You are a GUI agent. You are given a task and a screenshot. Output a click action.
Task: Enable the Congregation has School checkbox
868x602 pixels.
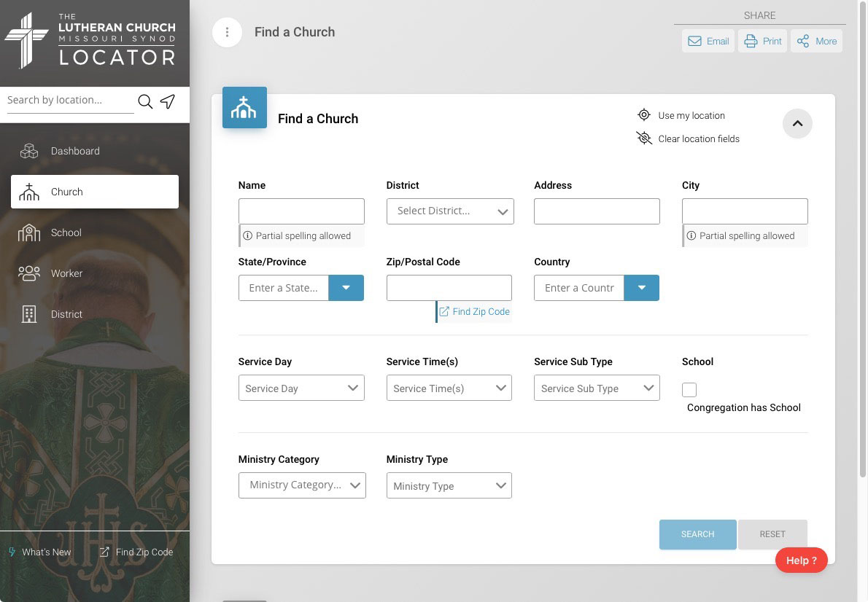689,389
